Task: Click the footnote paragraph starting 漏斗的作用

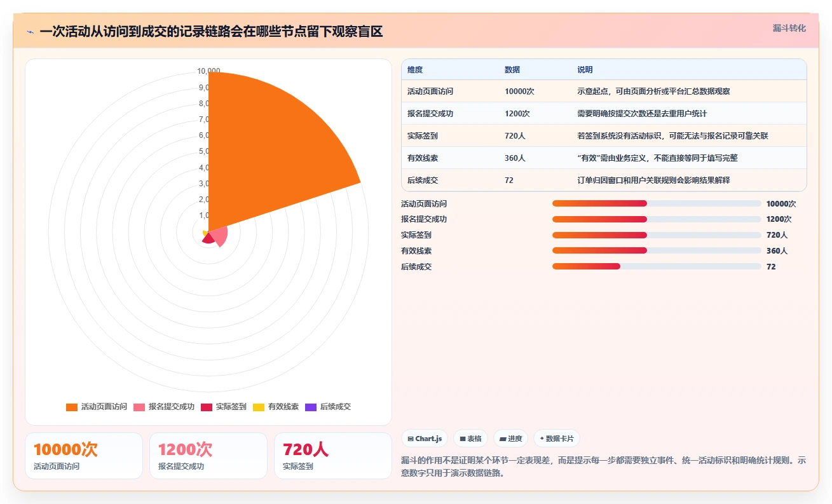Action: click(x=604, y=467)
